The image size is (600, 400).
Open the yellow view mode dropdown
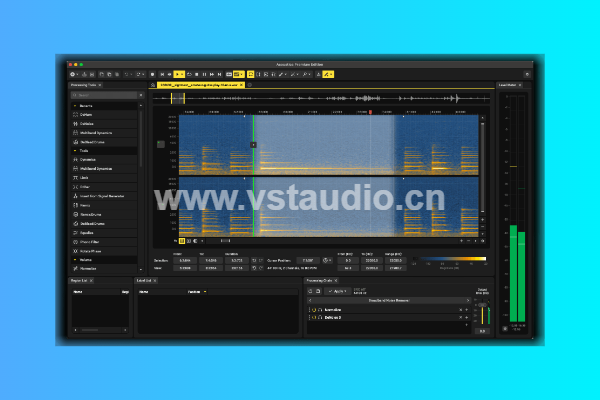(x=239, y=74)
